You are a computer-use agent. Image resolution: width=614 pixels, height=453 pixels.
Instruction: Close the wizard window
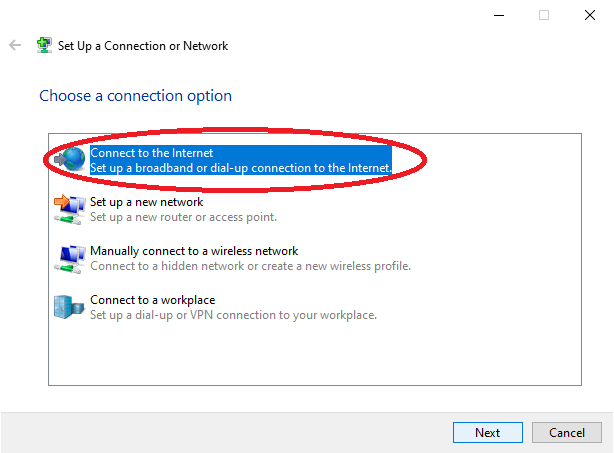point(589,15)
